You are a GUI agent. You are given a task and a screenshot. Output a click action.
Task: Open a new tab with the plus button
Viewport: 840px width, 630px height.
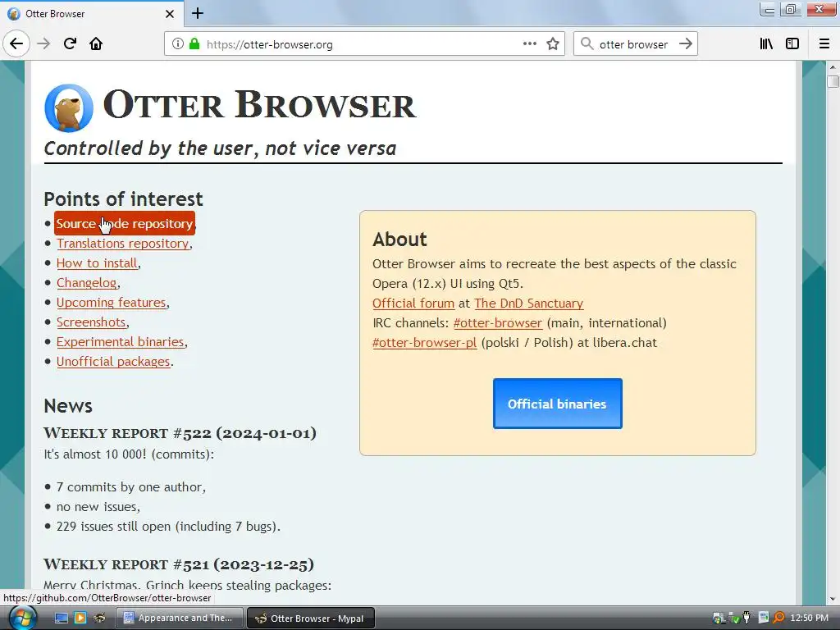[198, 13]
